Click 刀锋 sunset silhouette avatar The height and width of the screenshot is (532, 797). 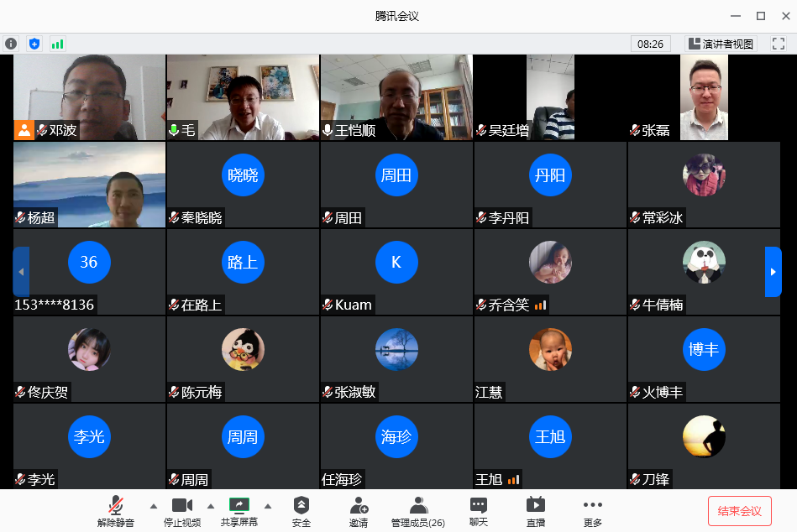point(704,436)
